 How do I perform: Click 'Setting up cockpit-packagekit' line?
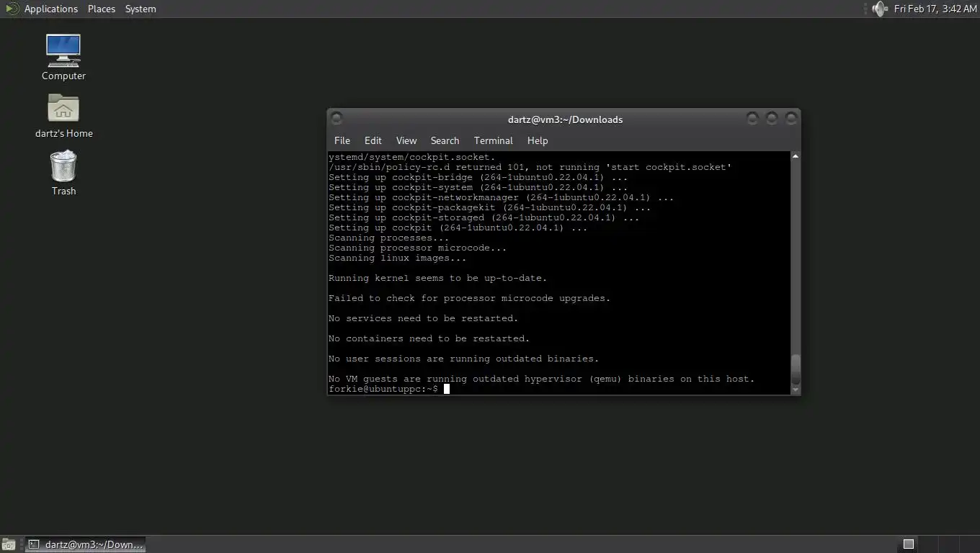[x=489, y=207]
